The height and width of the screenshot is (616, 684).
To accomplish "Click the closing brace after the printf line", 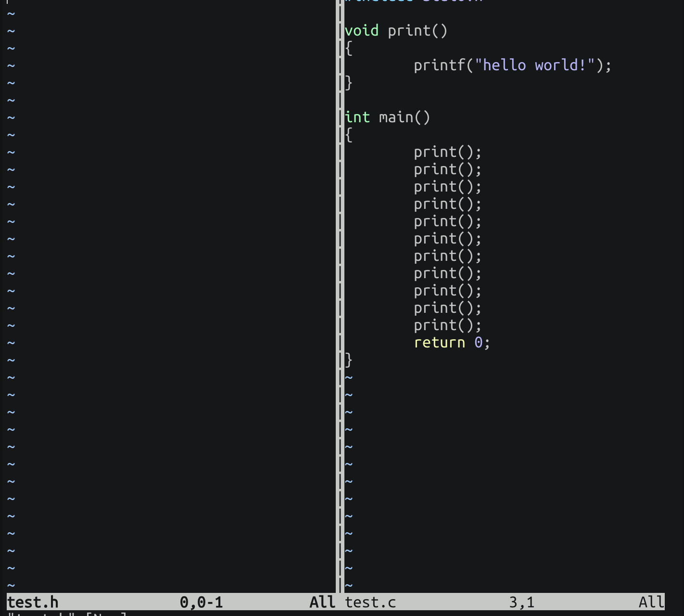I will pyautogui.click(x=349, y=83).
